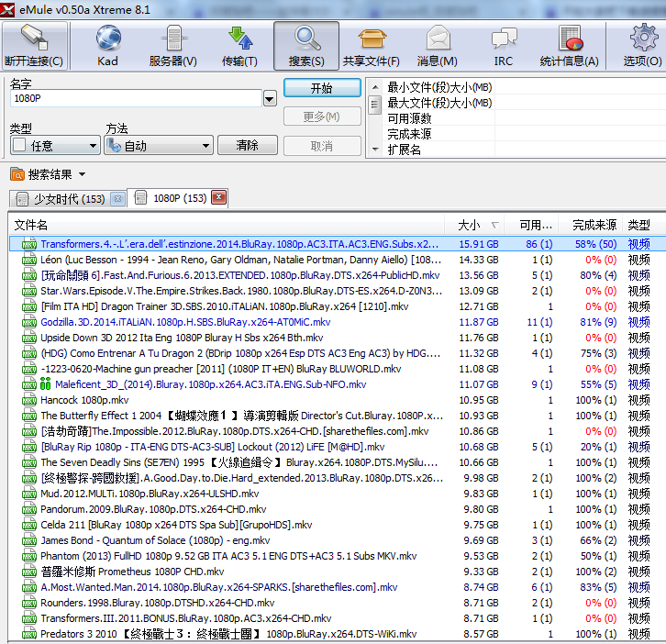The width and height of the screenshot is (666, 644).
Task: Click the 清除 (Clear) button
Action: click(247, 145)
